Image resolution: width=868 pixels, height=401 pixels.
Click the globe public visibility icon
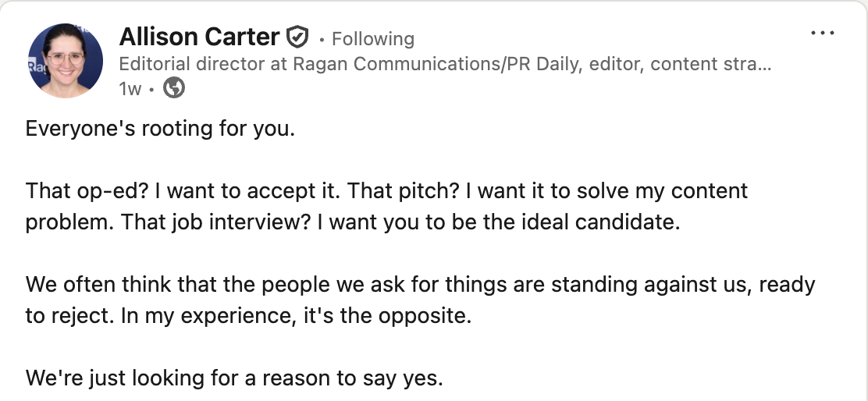click(174, 87)
